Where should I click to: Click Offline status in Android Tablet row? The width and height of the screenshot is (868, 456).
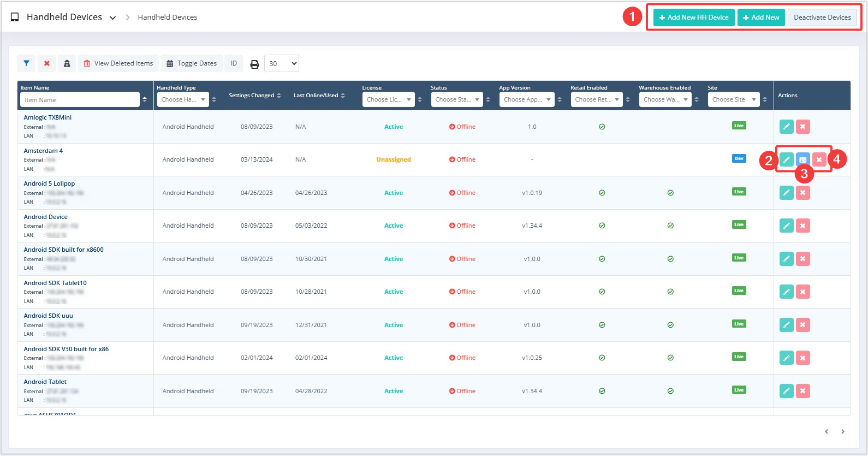pyautogui.click(x=462, y=391)
